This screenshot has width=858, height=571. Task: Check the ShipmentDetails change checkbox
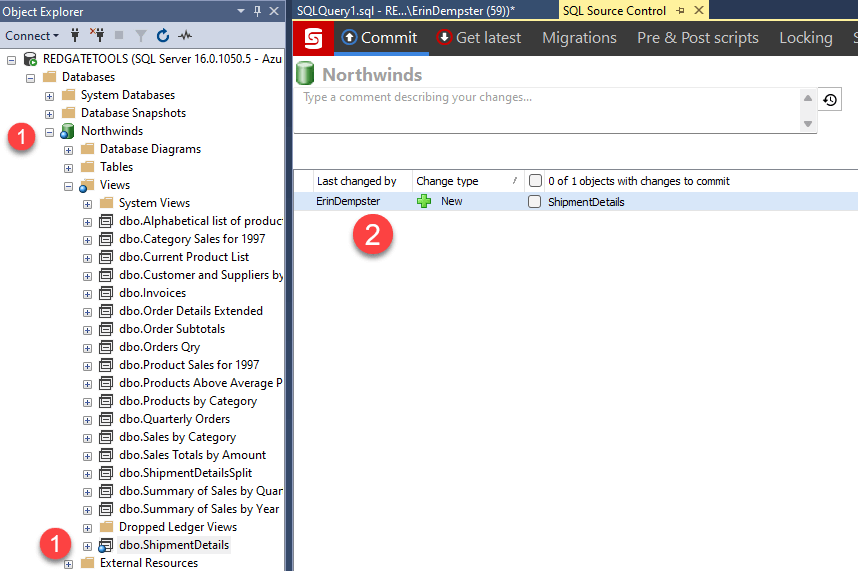[x=535, y=202]
